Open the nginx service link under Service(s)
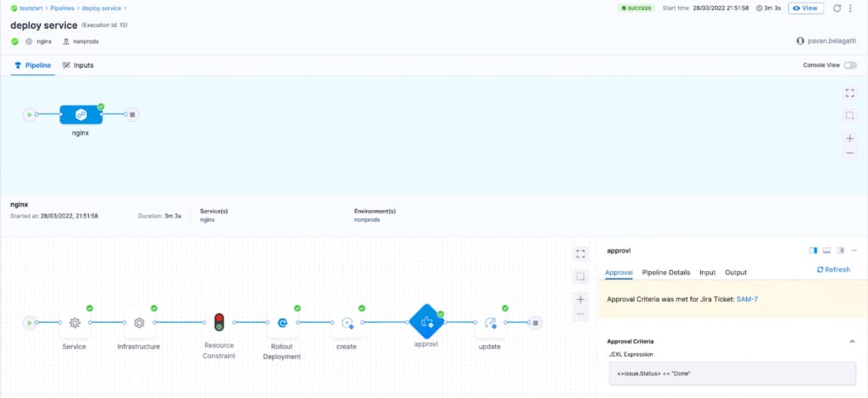This screenshot has height=398, width=868. coord(207,219)
